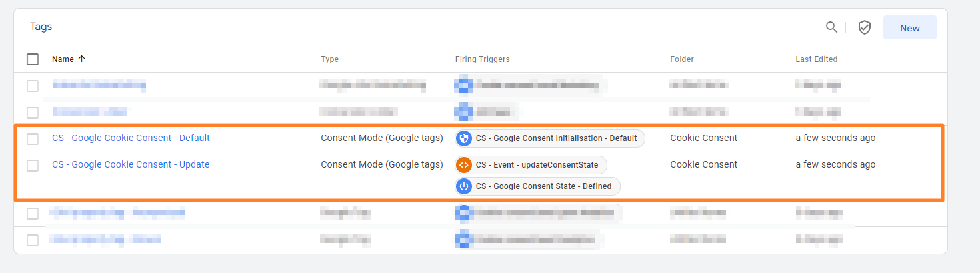Image resolution: width=980 pixels, height=273 pixels.
Task: Open CS - Google Cookie Consent - Default tag
Action: 131,138
